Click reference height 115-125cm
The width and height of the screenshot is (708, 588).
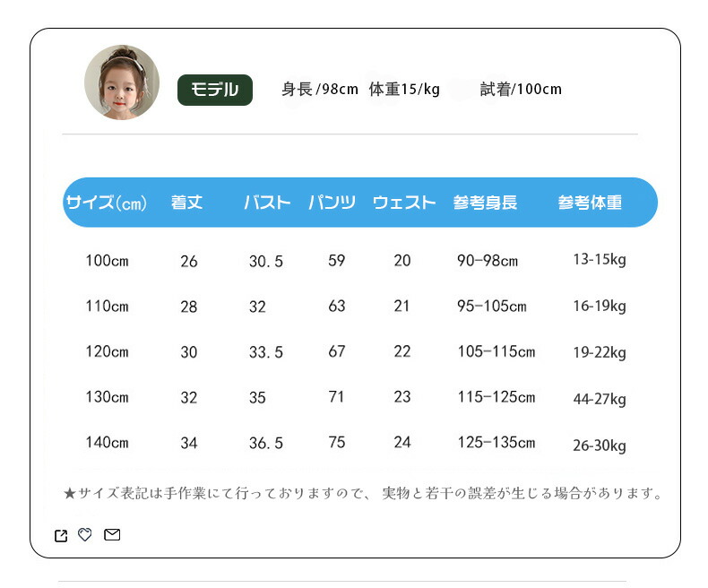point(496,397)
